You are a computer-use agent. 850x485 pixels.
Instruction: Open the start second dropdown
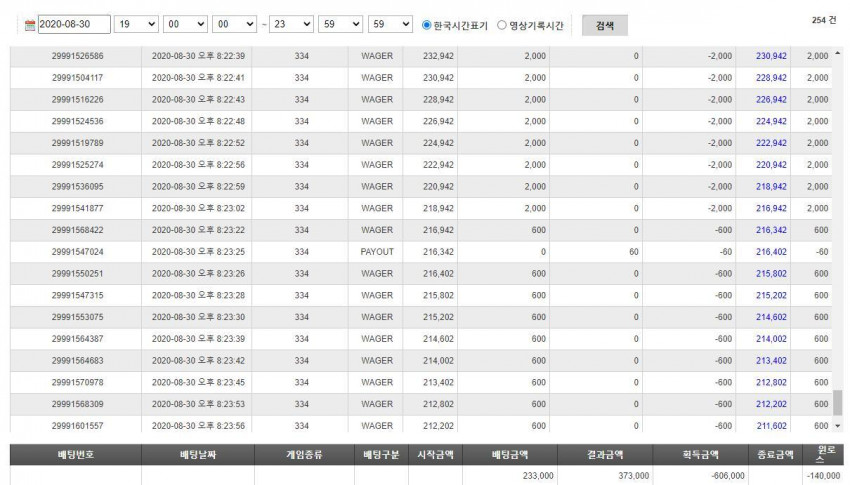coord(234,24)
